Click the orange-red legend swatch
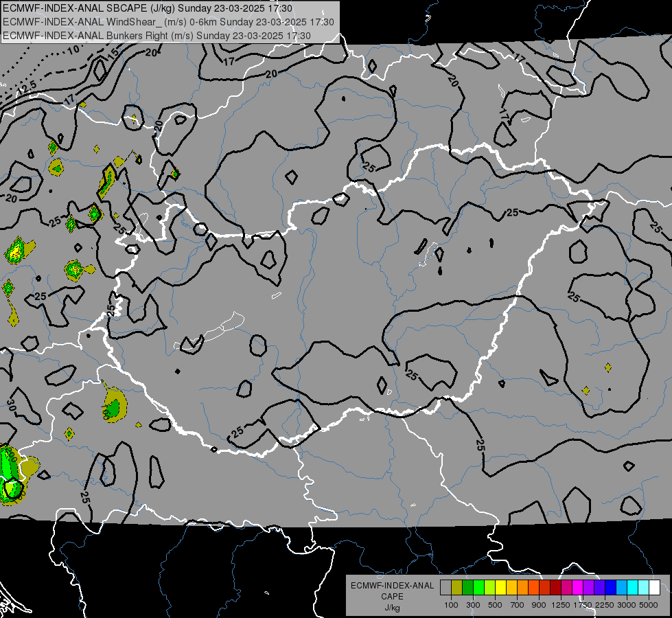The image size is (672, 618). click(533, 588)
